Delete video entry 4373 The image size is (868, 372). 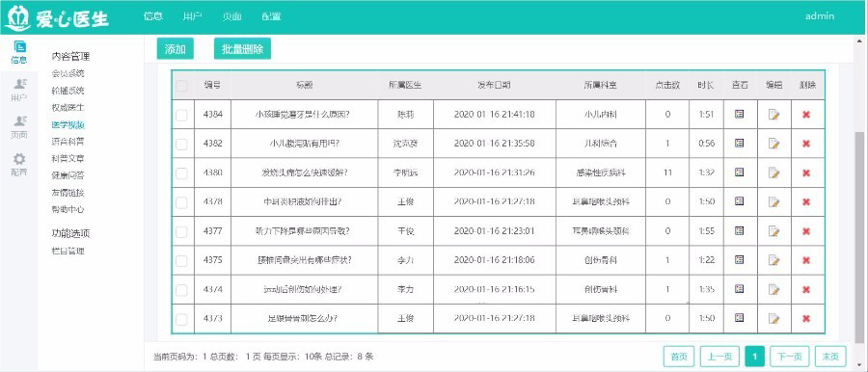coord(806,318)
